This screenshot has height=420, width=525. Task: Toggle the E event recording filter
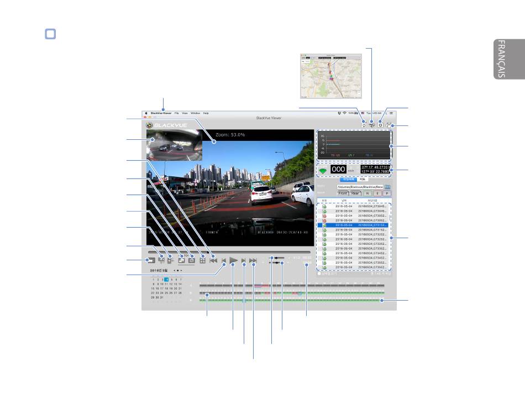click(377, 193)
